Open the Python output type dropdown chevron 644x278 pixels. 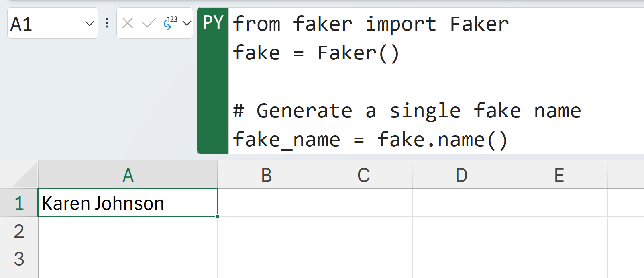tap(187, 23)
